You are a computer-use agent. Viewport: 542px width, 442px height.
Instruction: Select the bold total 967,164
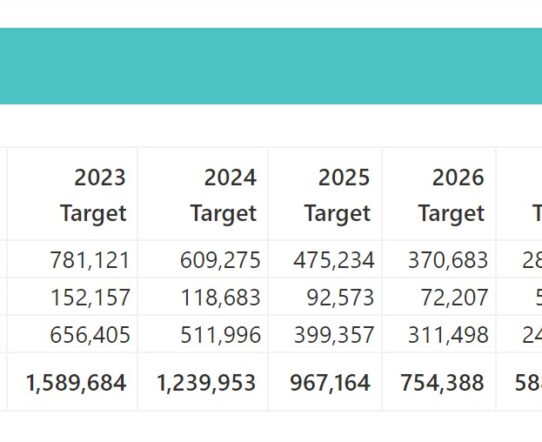click(330, 383)
